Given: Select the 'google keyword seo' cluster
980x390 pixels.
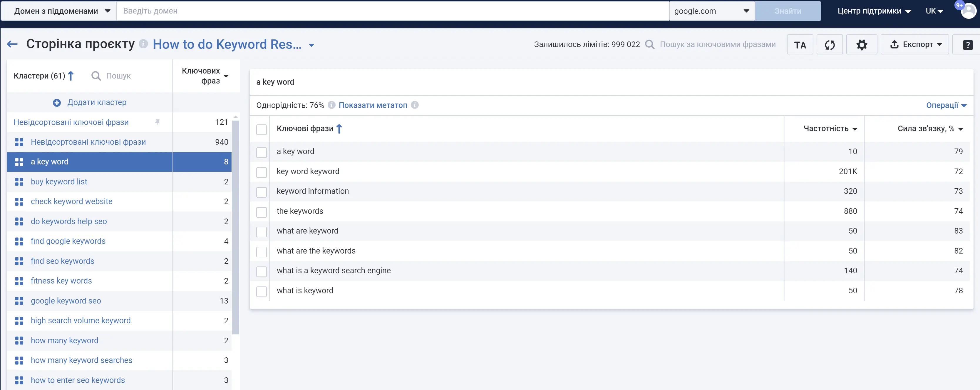Looking at the screenshot, I should tap(66, 301).
